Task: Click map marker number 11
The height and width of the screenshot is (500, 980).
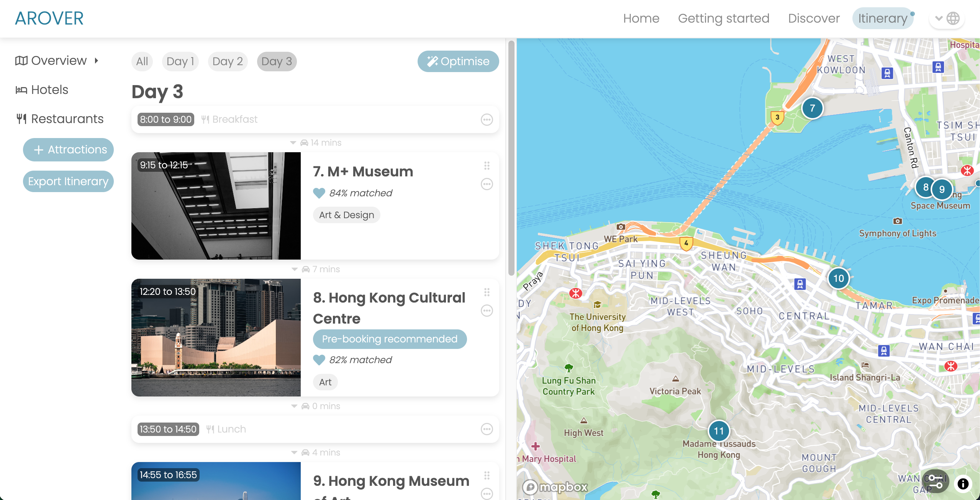Action: [719, 431]
